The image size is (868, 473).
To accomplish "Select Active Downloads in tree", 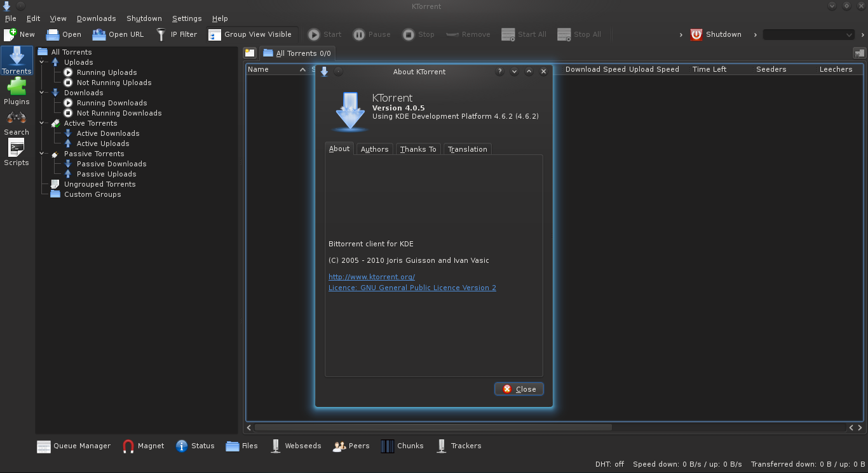I will (x=108, y=133).
